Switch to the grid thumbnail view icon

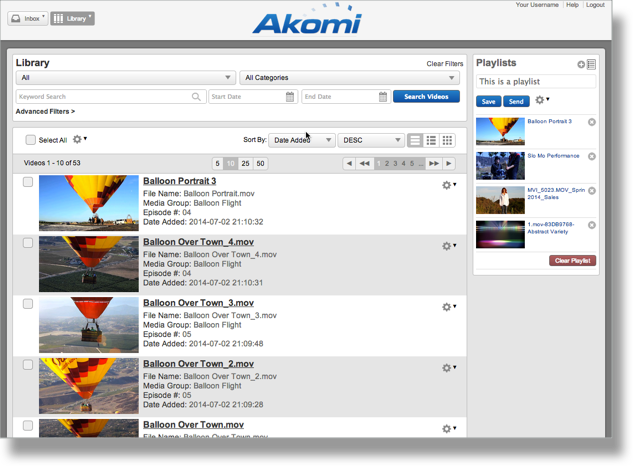447,141
